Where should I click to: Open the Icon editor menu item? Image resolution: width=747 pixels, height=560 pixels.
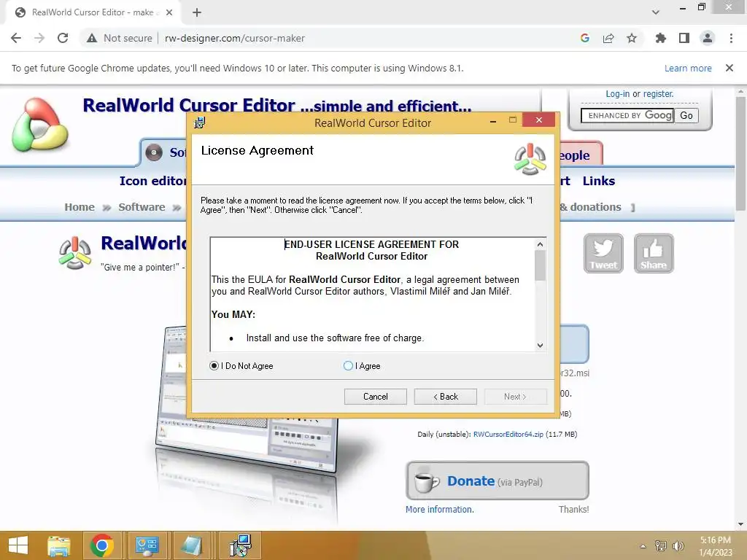tap(153, 181)
